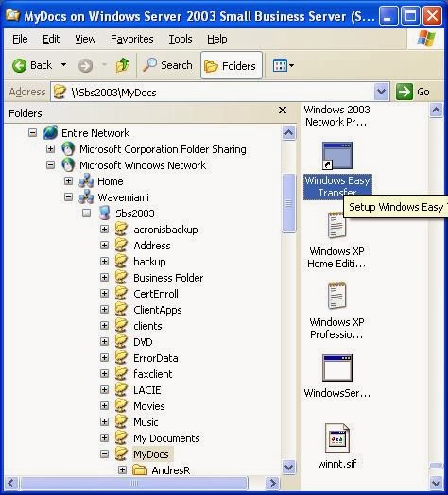Collapse the Wavemiami network node
This screenshot has height=495, width=448.
coord(68,197)
